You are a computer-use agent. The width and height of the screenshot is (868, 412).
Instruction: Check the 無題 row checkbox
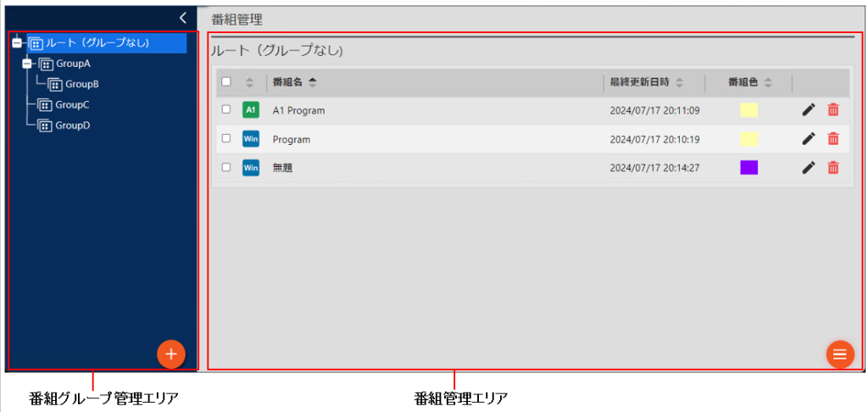[x=225, y=167]
